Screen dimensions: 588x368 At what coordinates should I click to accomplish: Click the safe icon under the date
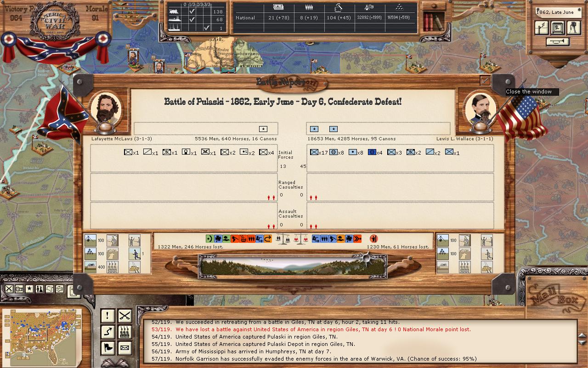(x=558, y=28)
